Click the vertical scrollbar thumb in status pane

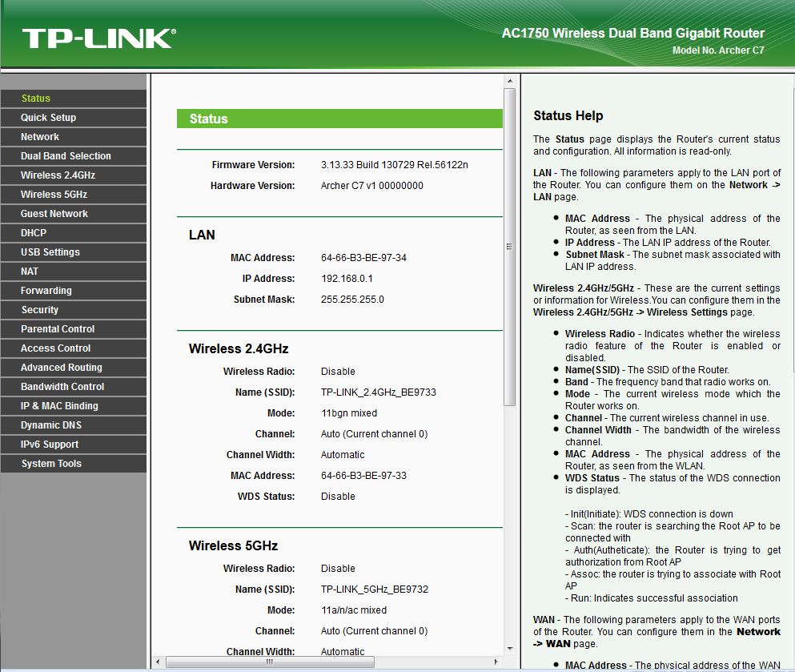tap(509, 247)
